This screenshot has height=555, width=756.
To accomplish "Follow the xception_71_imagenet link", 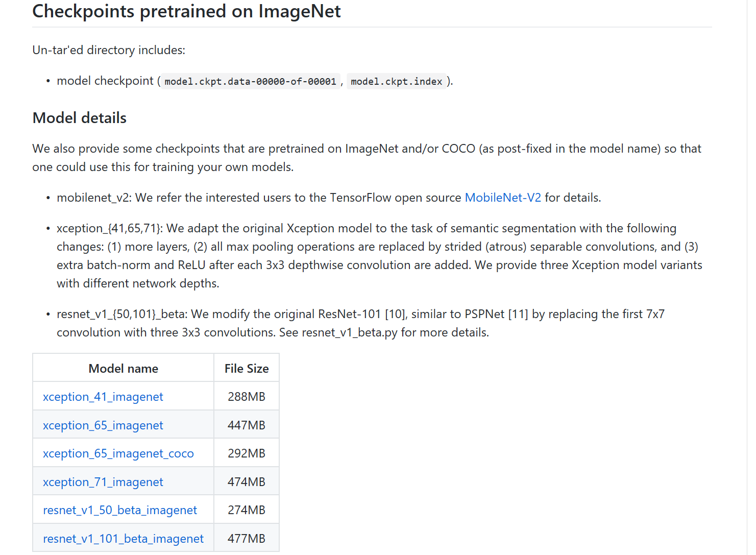I will pyautogui.click(x=103, y=482).
